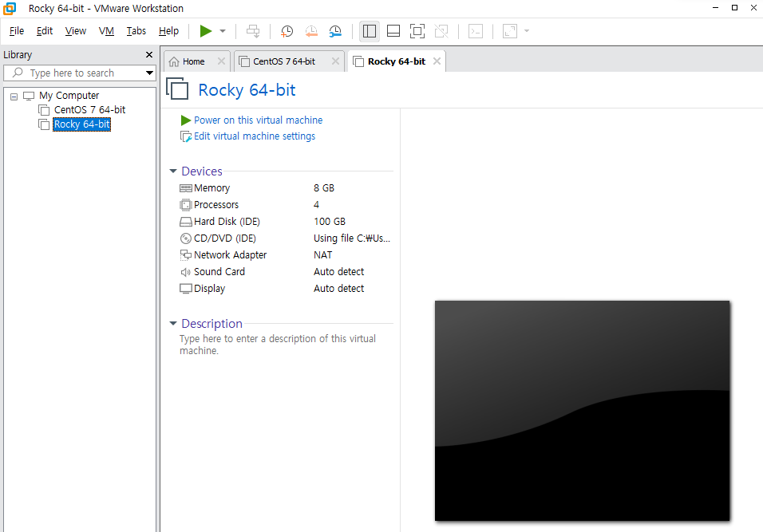This screenshot has width=763, height=532.
Task: Click the Processors device row
Action: (286, 205)
